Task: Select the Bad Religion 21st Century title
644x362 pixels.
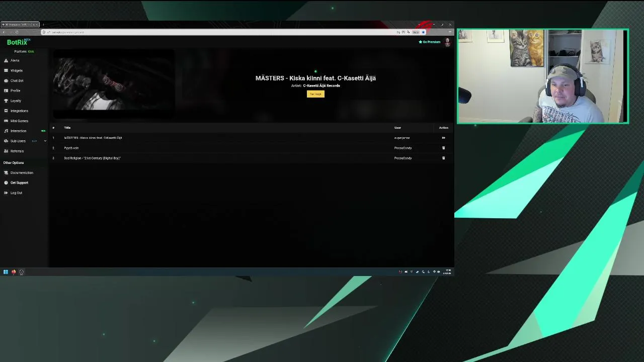Action: (92, 158)
